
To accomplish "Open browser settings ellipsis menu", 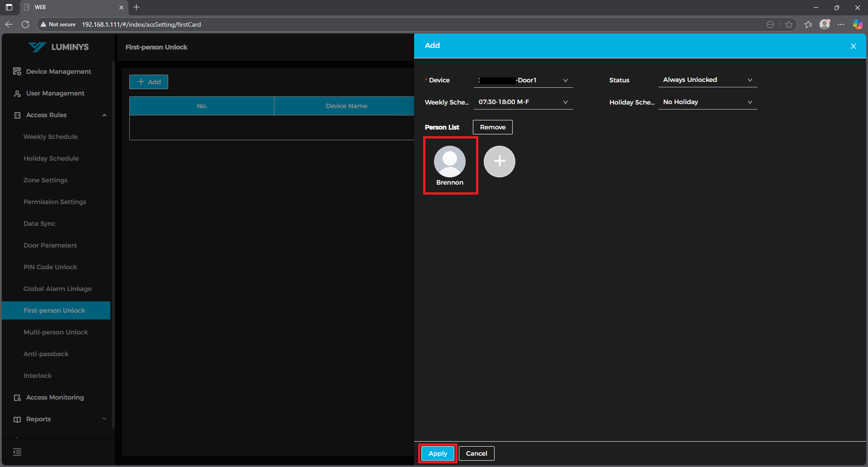I will coord(841,24).
